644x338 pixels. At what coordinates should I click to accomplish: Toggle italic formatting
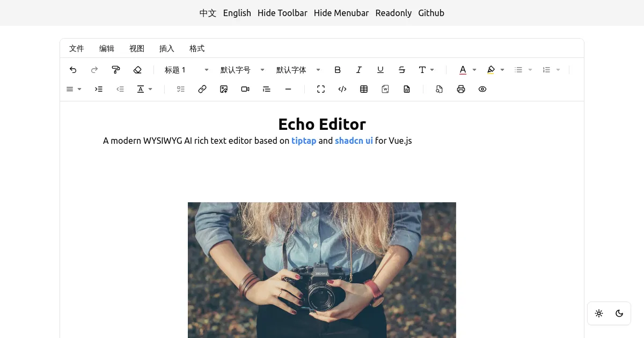pos(359,70)
